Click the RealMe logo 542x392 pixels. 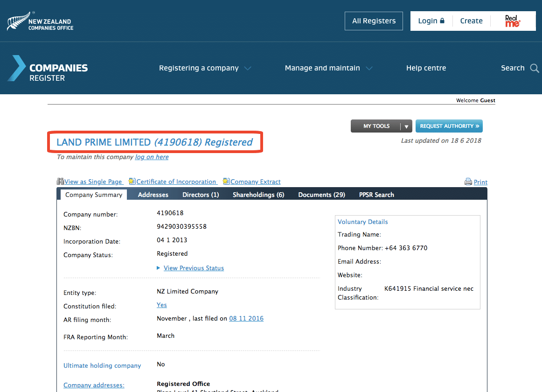pos(512,21)
